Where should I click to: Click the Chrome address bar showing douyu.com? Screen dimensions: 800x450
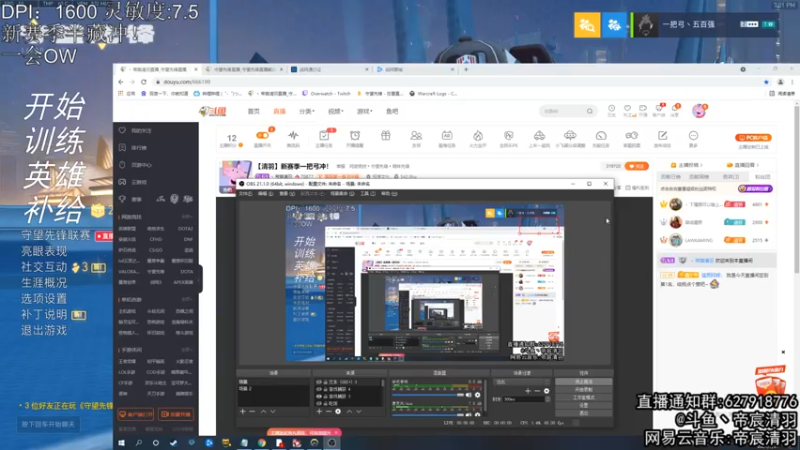tap(459, 82)
